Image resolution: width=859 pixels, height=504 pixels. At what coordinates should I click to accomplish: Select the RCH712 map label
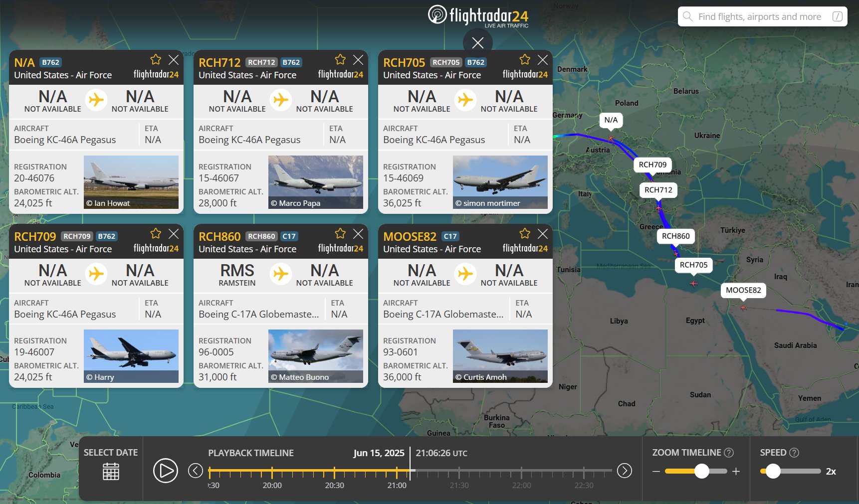pos(658,190)
